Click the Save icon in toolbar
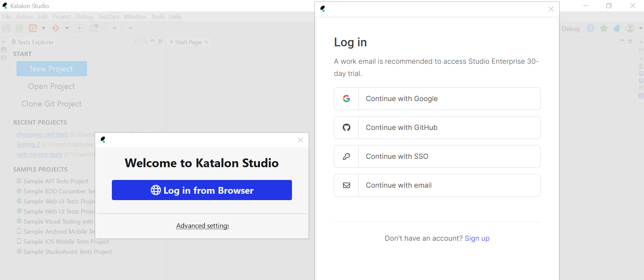Screen dimensions: 644x280 pos(6,28)
